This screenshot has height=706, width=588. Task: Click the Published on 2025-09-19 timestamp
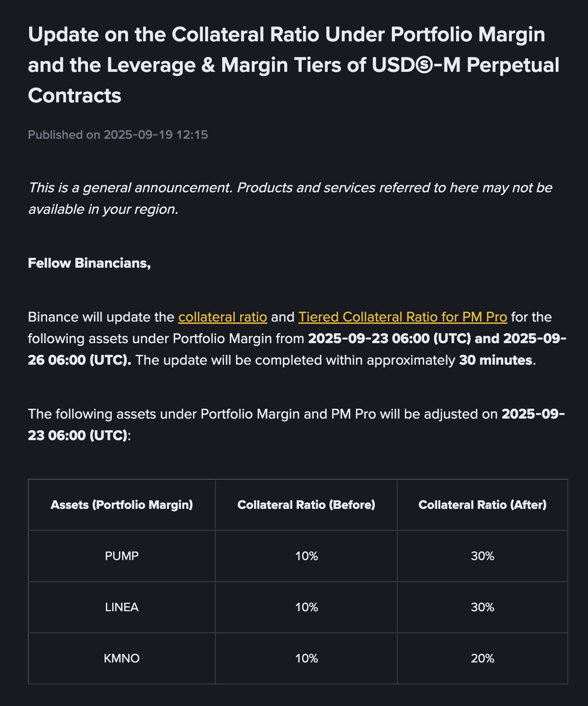coord(118,135)
